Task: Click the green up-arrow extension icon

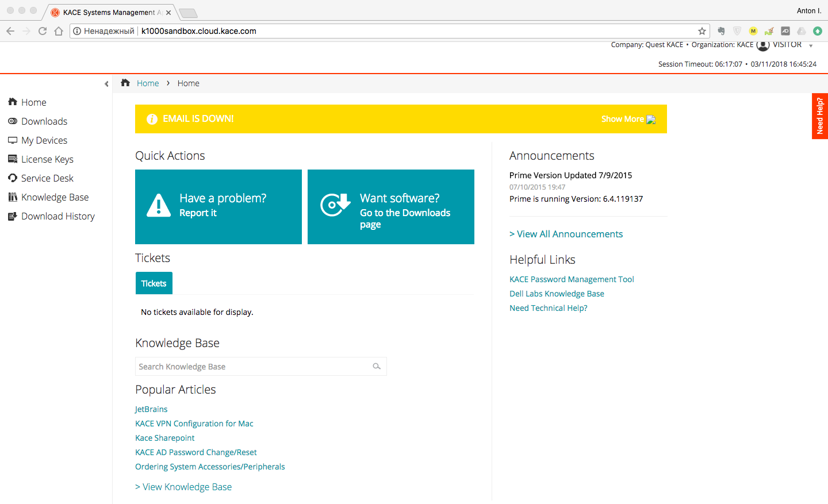Action: click(x=818, y=31)
